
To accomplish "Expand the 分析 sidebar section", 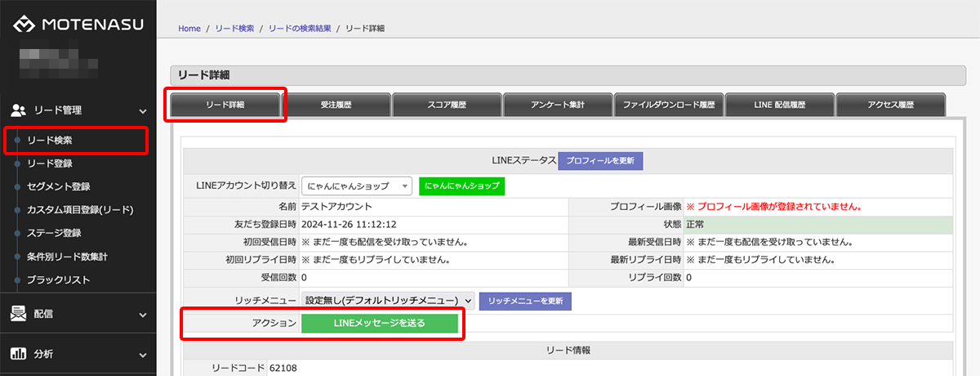I will pyautogui.click(x=143, y=355).
